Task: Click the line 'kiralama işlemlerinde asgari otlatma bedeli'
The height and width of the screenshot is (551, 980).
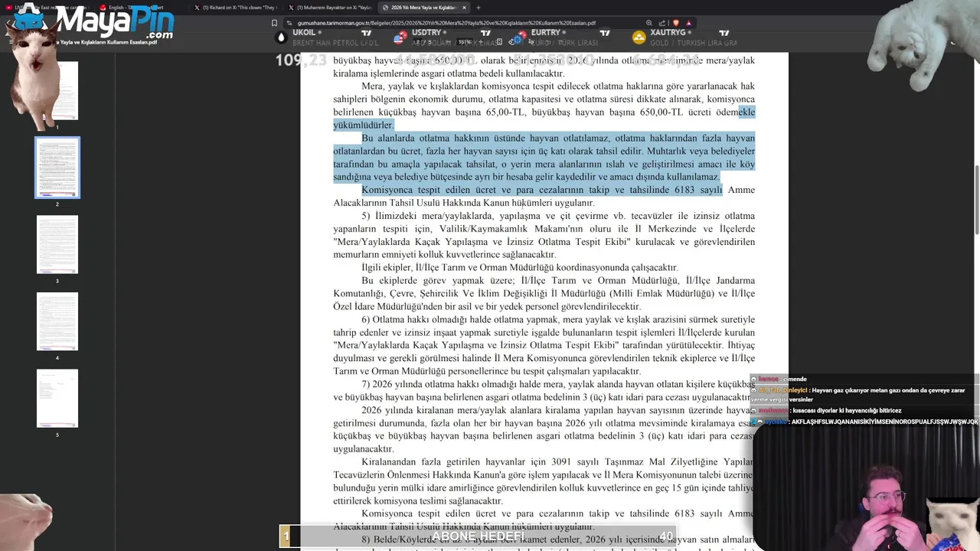Action: pyautogui.click(x=449, y=73)
